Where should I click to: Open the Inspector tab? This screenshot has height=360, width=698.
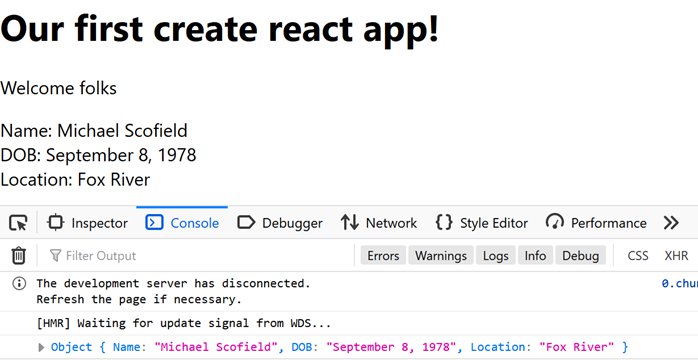pos(88,222)
